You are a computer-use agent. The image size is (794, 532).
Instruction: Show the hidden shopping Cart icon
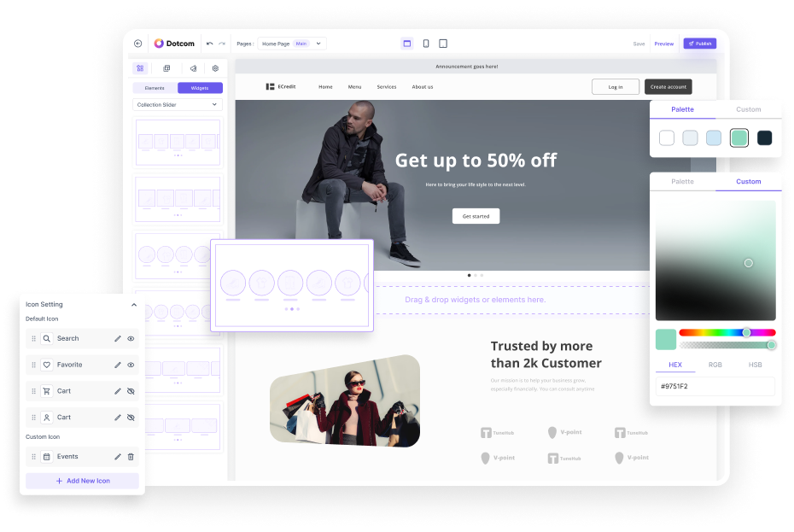coord(131,391)
